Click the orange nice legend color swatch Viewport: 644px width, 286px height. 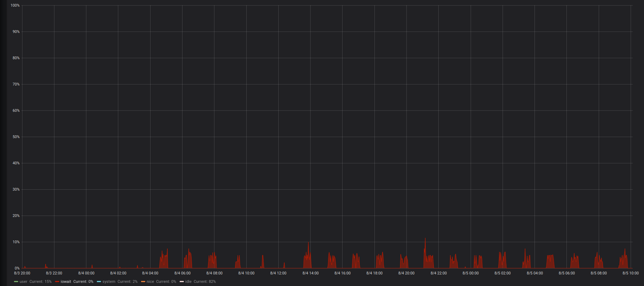click(x=143, y=282)
